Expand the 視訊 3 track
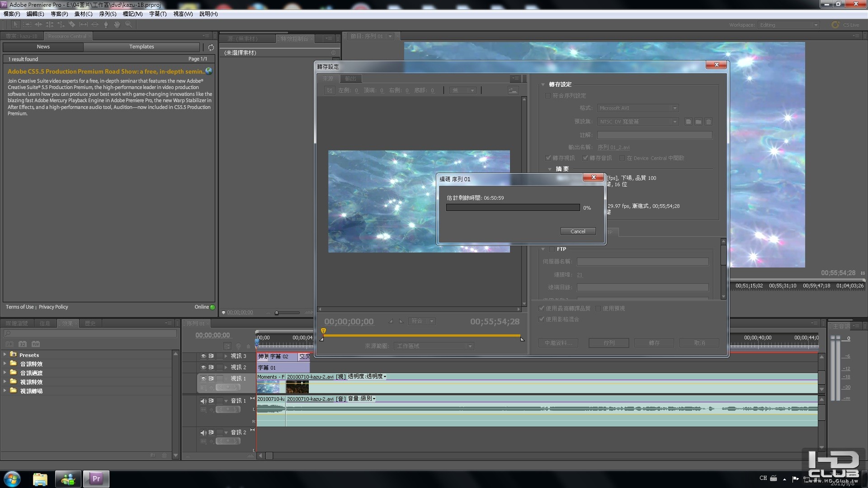868x488 pixels. [226, 356]
